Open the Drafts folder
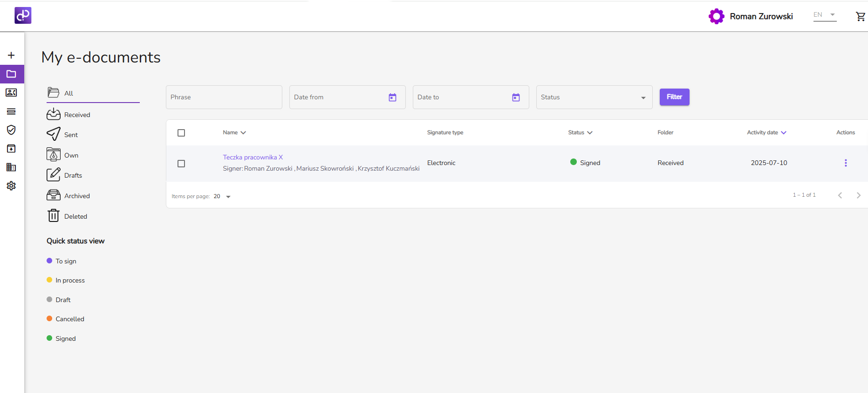This screenshot has height=393, width=868. click(73, 175)
